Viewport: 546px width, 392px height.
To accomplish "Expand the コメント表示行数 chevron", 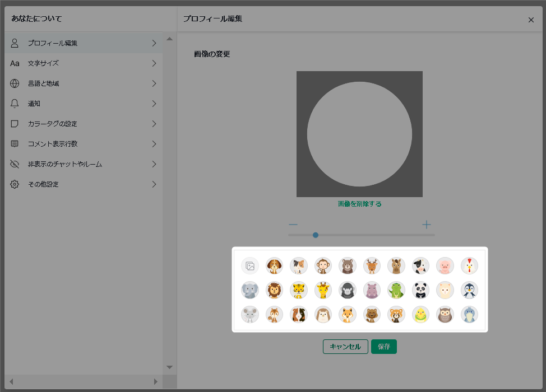I will (x=154, y=144).
